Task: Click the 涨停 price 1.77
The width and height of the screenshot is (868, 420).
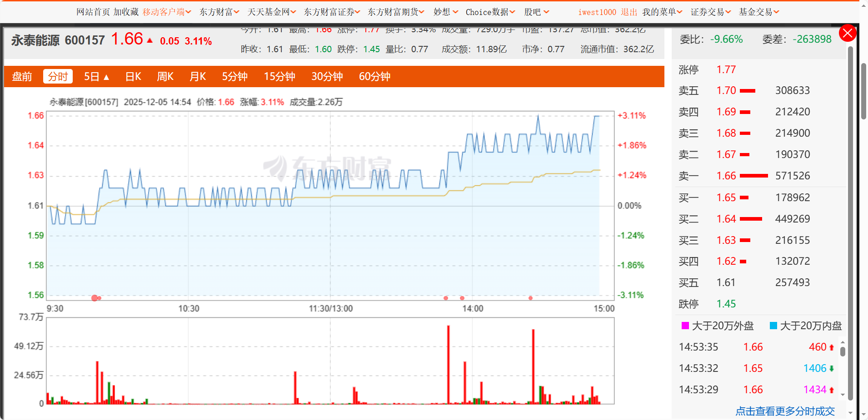Action: [726, 69]
